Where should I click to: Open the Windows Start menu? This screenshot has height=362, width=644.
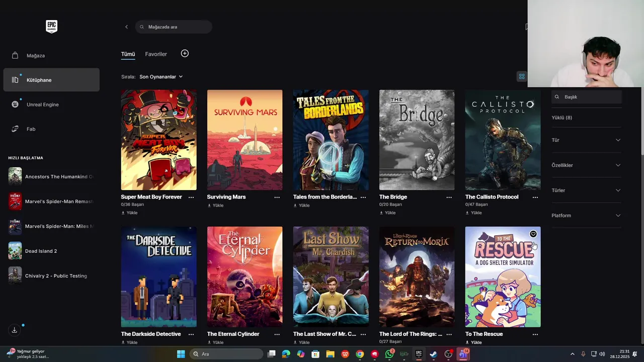[181, 354]
